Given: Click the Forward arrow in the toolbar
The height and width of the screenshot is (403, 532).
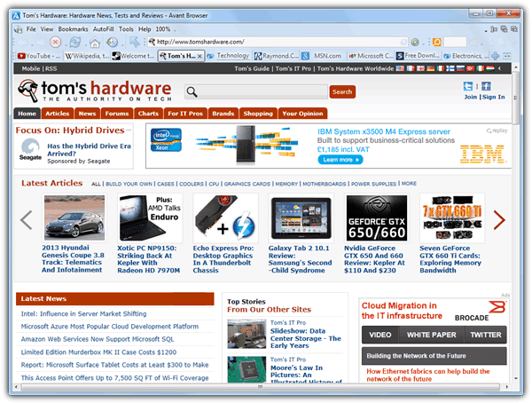Looking at the screenshot, I should tap(41, 43).
